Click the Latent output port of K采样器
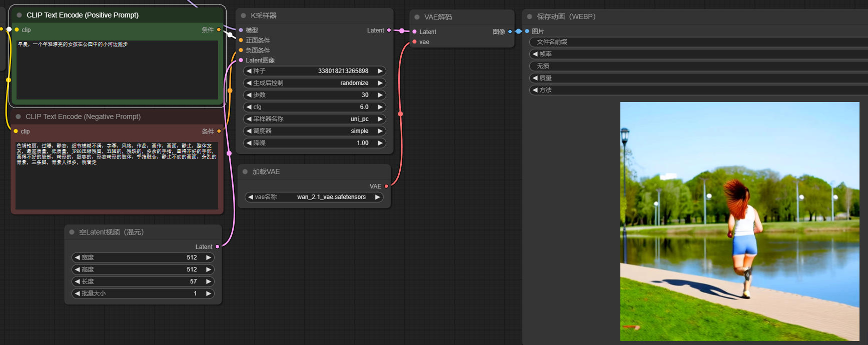Viewport: 868px width, 345px height. [389, 30]
